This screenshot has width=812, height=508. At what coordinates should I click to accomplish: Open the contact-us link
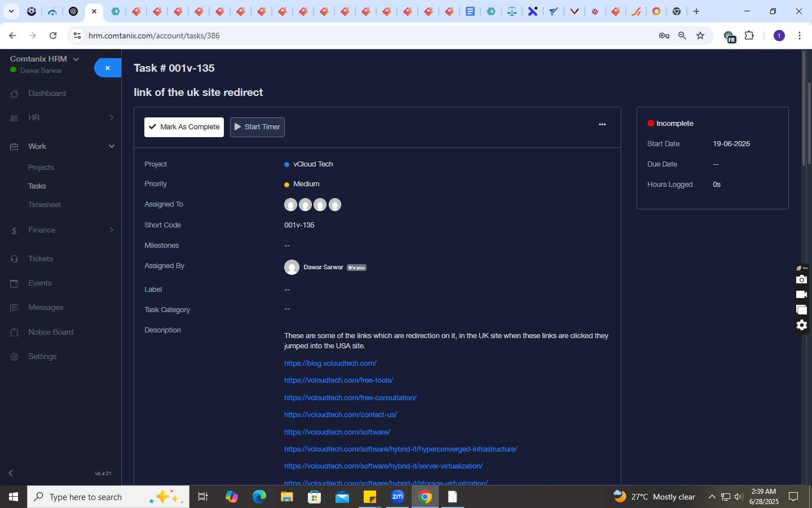pyautogui.click(x=341, y=415)
